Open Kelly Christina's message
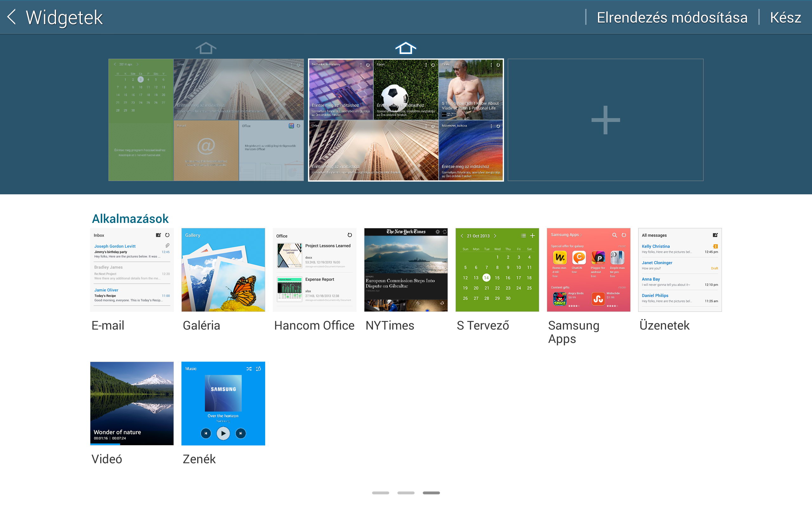Image resolution: width=812 pixels, height=508 pixels. tap(680, 249)
